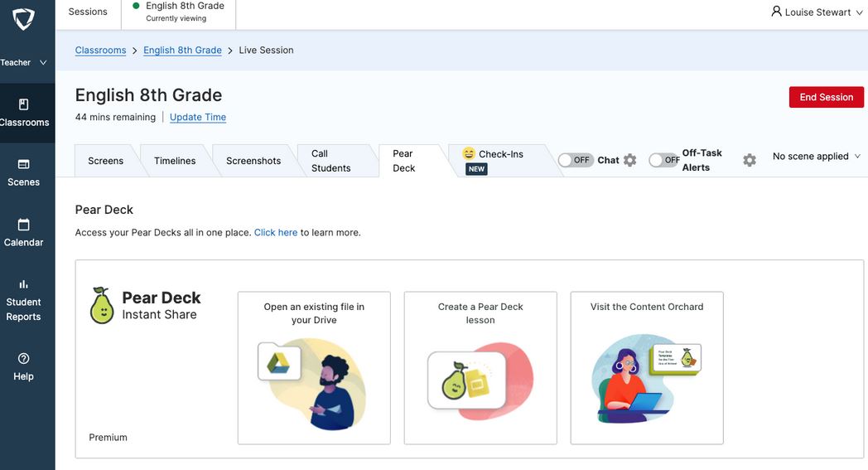Image resolution: width=868 pixels, height=470 pixels.
Task: Click the NEW badge under Check-Ins
Action: [476, 169]
